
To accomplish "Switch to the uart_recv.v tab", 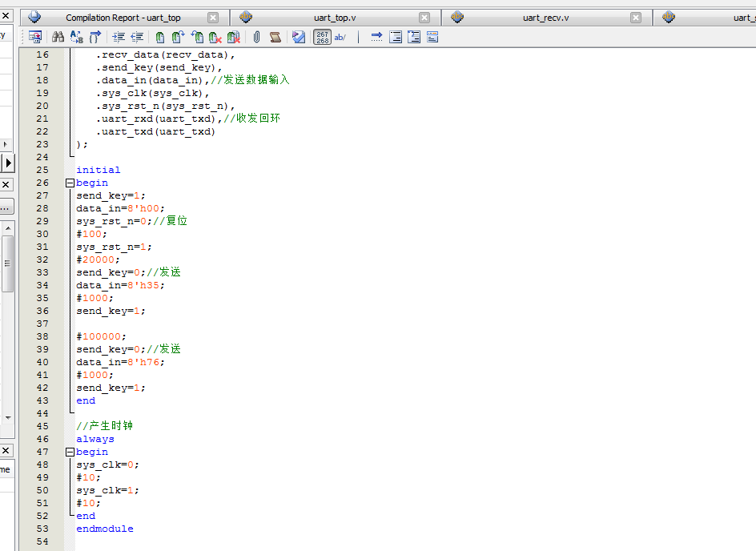I will (x=545, y=18).
